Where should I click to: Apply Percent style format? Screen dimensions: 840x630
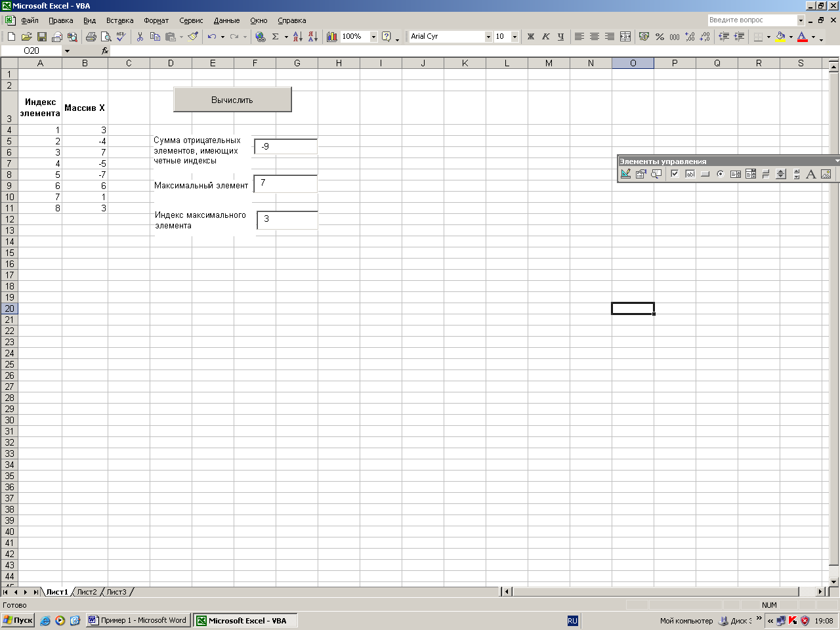tap(660, 37)
